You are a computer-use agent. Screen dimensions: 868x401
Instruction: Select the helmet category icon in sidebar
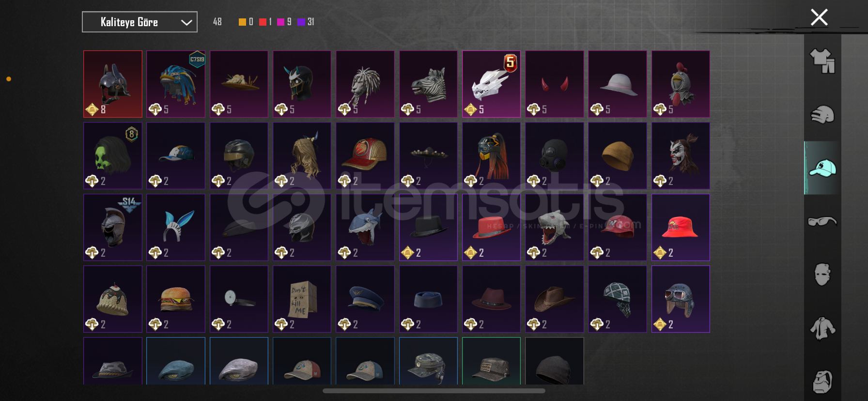coord(822,115)
